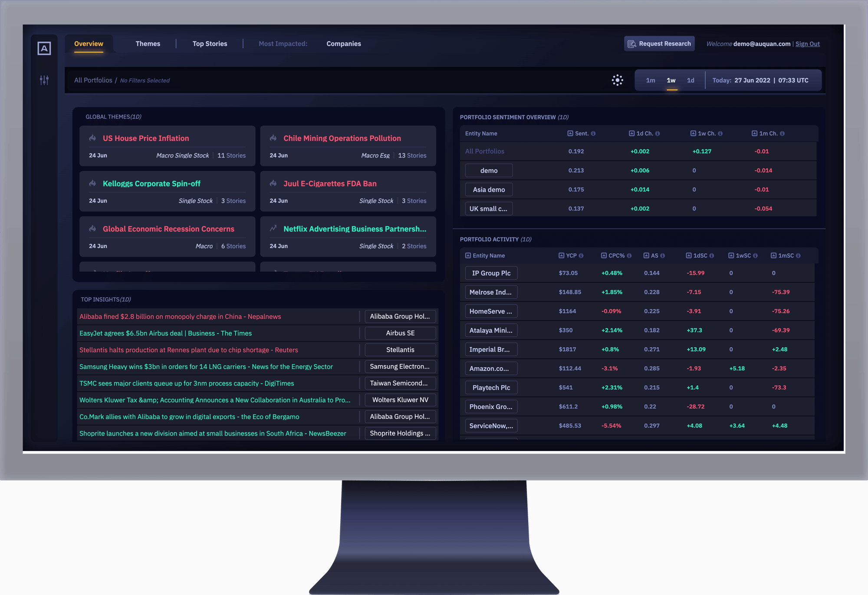Click the Wolters Kluwer NV company tag
868x595 pixels.
(400, 400)
